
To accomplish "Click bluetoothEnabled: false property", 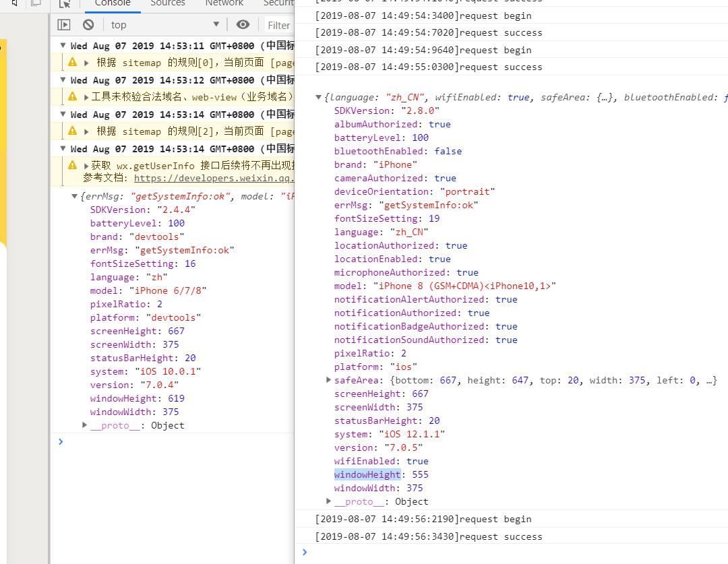I will point(398,152).
